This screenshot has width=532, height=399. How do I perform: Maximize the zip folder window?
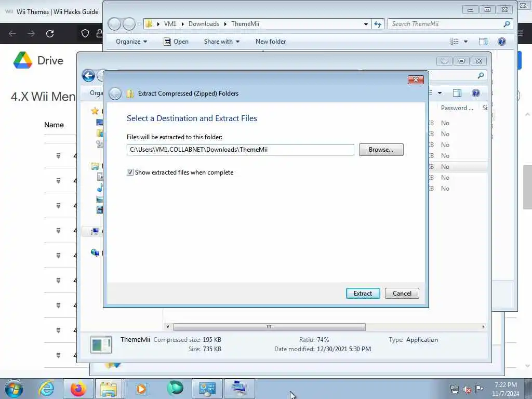coord(461,61)
